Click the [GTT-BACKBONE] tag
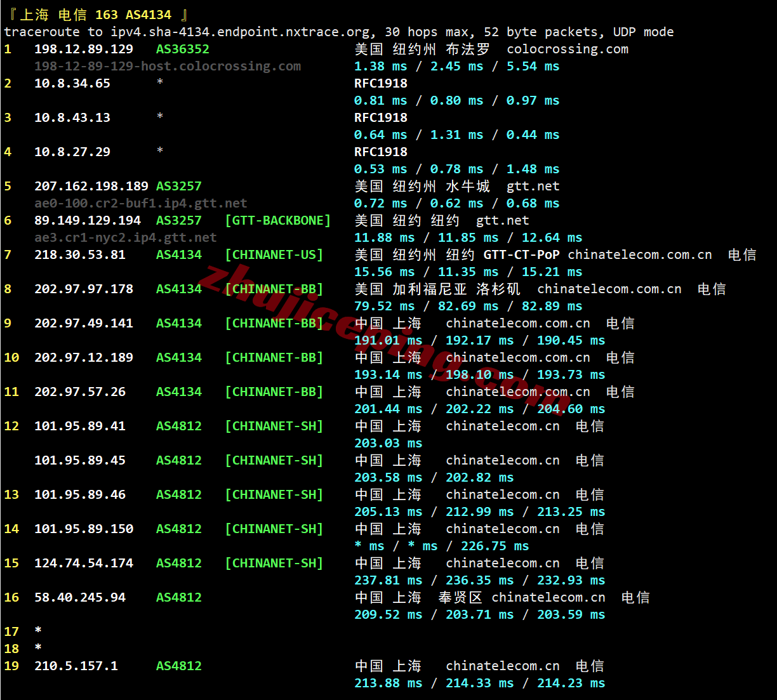 (277, 221)
